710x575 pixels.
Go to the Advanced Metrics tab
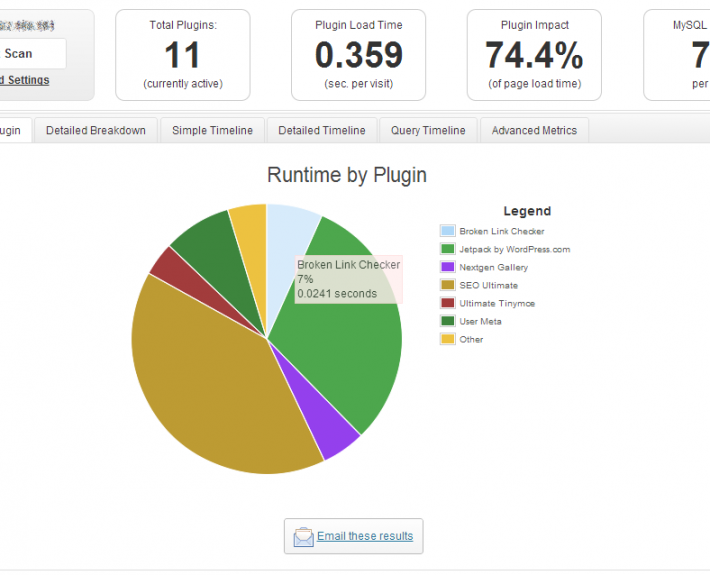tap(534, 130)
